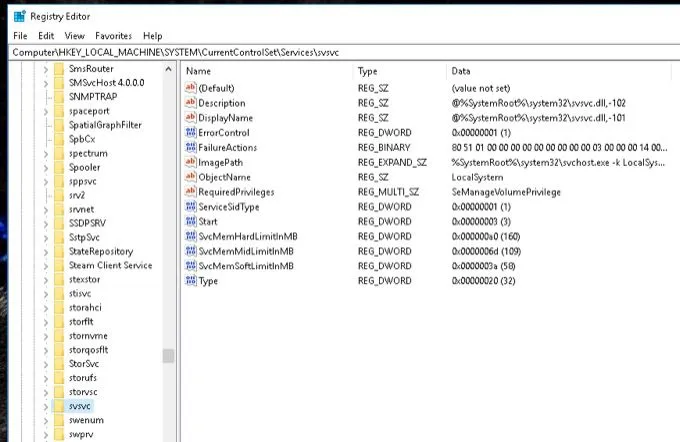Select the FailureActions binary icon

190,147
